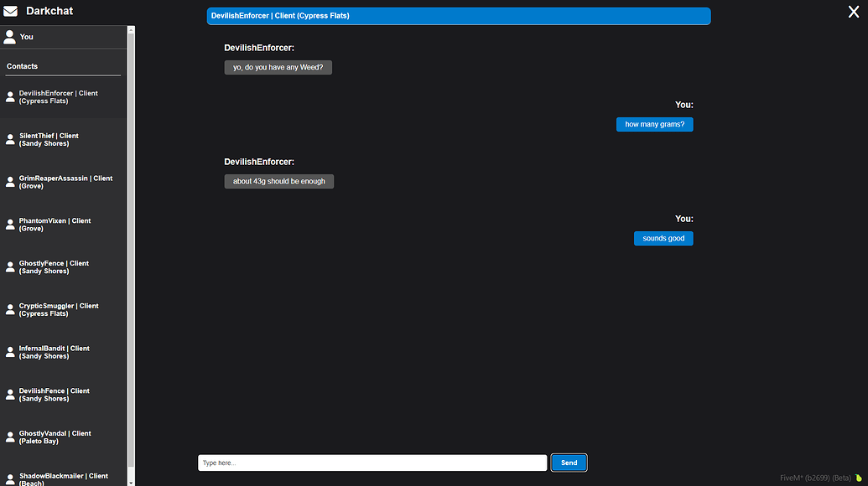Click the 'about 43g should be enough' message
The image size is (868, 486).
279,181
